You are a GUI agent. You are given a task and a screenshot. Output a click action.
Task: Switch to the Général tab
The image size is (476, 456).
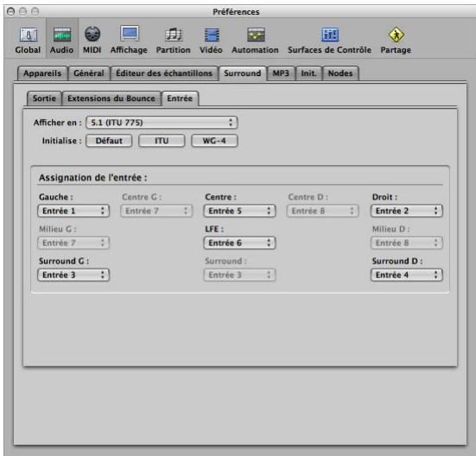pos(89,73)
